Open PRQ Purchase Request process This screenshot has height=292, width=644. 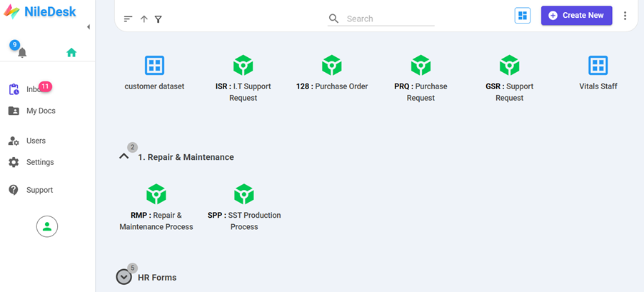pyautogui.click(x=421, y=66)
